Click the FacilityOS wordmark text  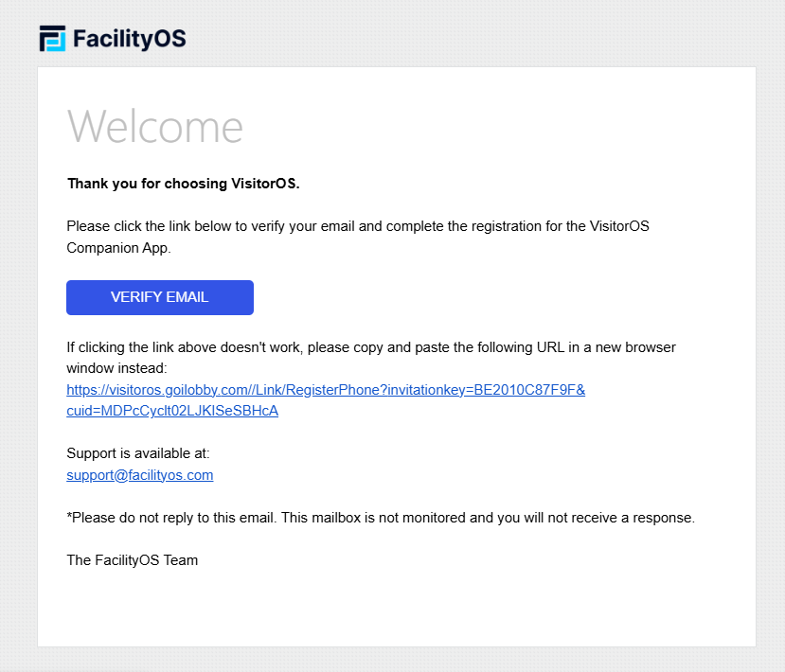pyautogui.click(x=129, y=39)
